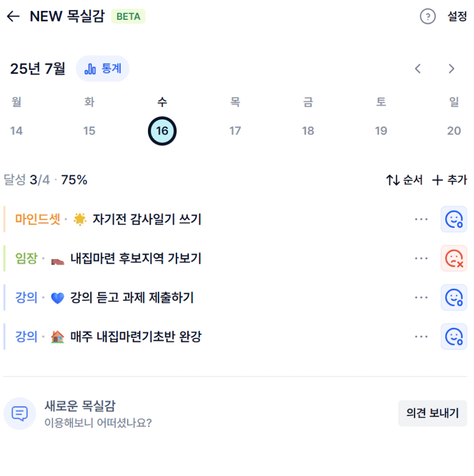Go back using the left arrow icon
474x476 pixels.
click(x=13, y=16)
